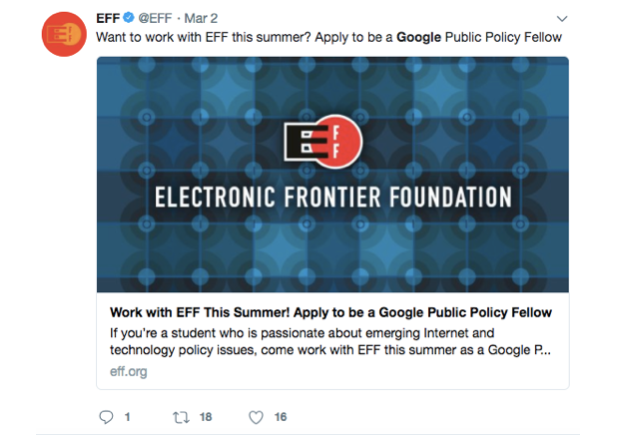
Task: Open the eff.org domain link
Action: (x=128, y=372)
